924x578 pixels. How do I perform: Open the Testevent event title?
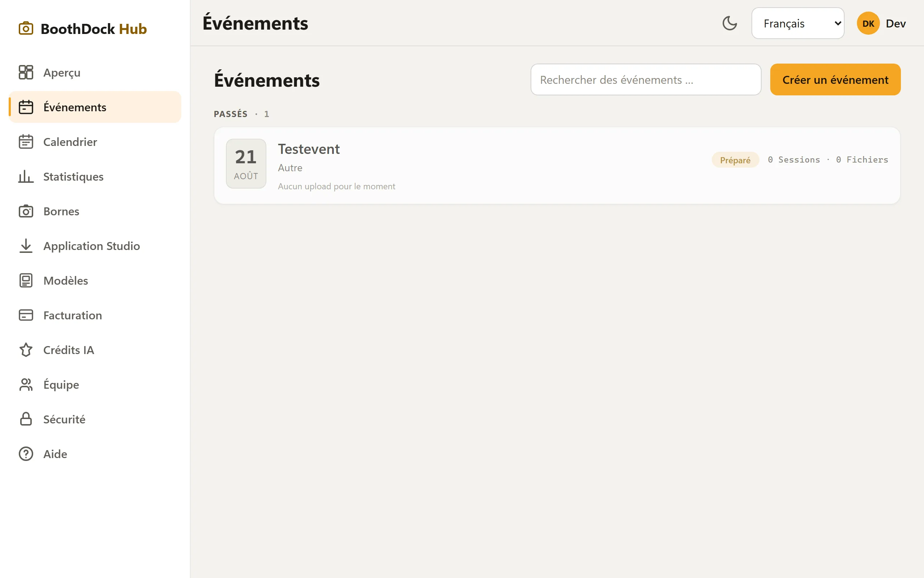click(x=309, y=149)
